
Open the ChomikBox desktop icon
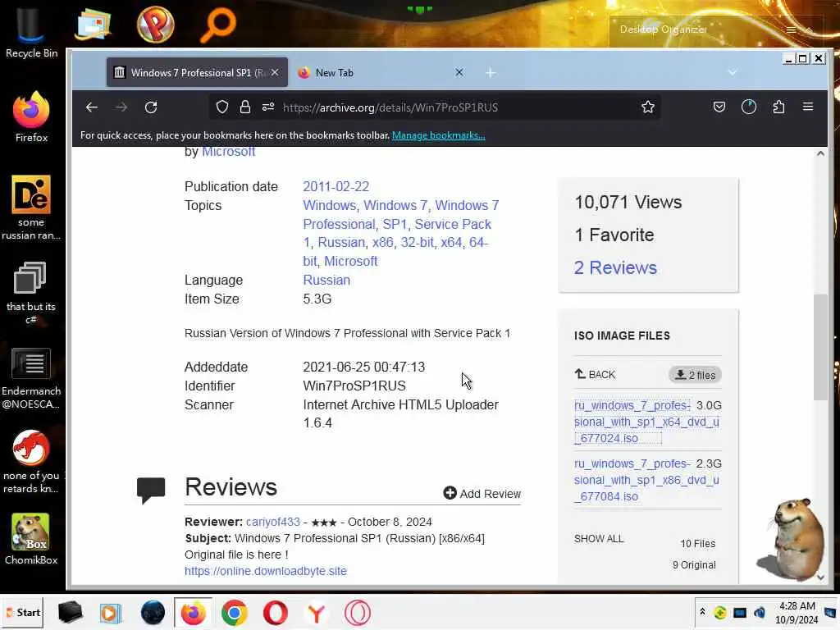(31, 540)
